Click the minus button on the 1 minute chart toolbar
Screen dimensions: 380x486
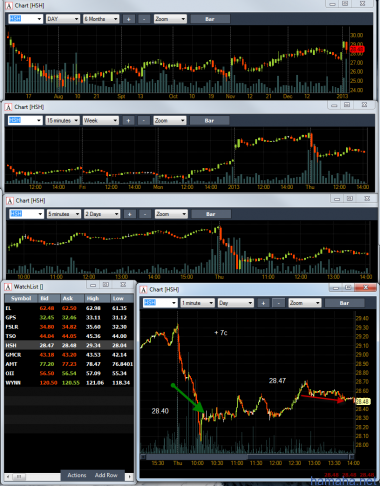[x=279, y=303]
